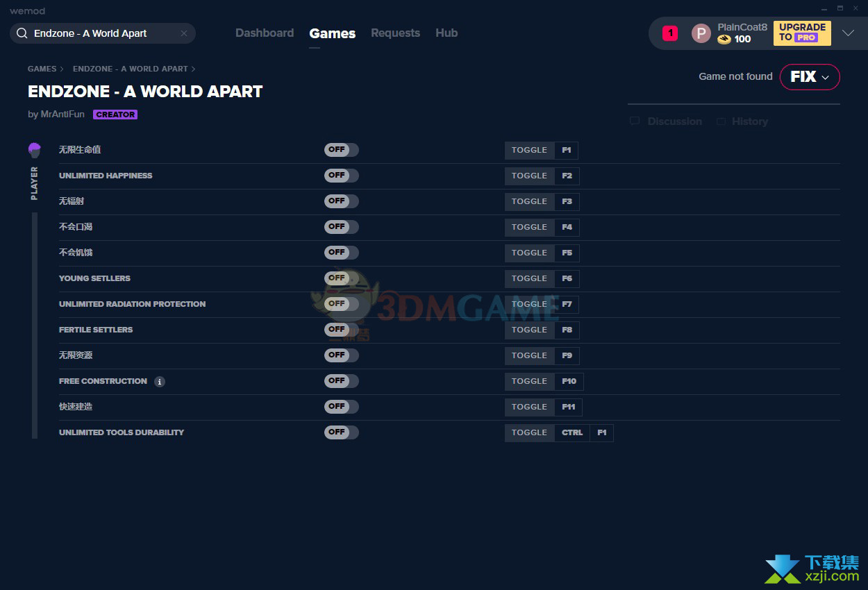868x590 pixels.
Task: Clear the search field with the X icon
Action: (184, 33)
